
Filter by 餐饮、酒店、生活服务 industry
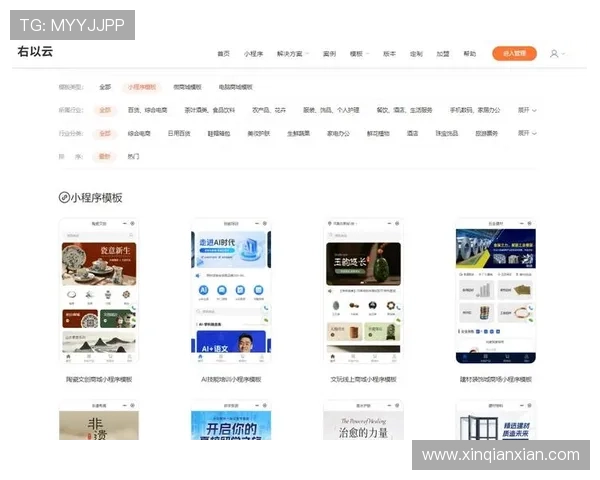(404, 110)
